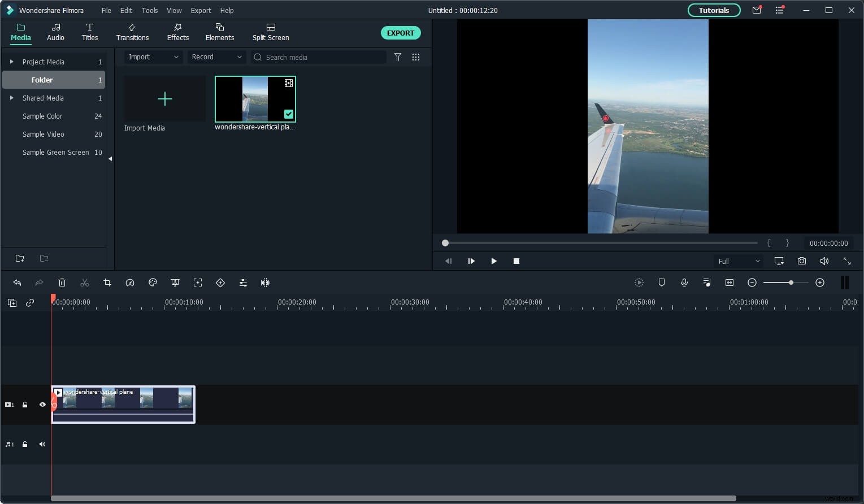Select the crop tool in the timeline toolbar
This screenshot has width=864, height=504.
(107, 283)
